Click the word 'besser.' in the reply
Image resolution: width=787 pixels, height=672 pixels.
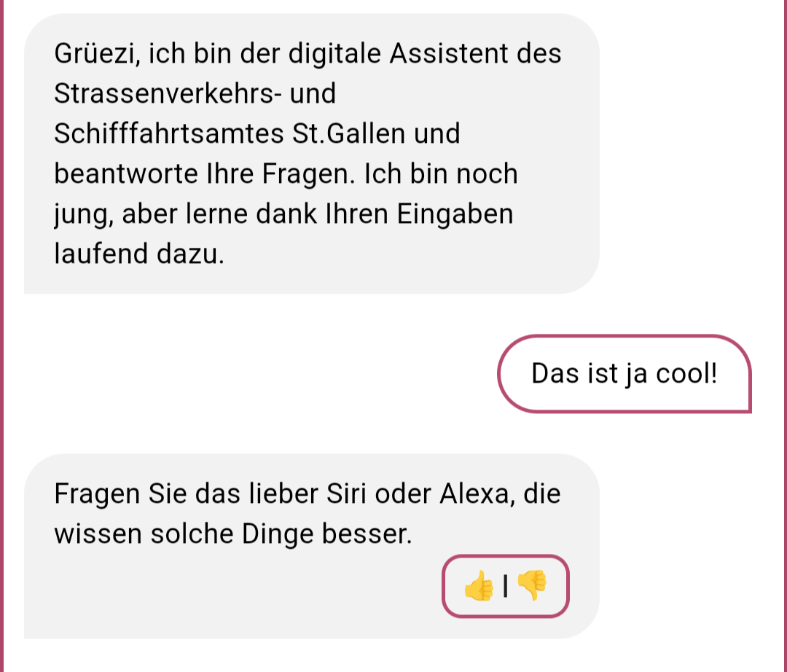tap(367, 534)
